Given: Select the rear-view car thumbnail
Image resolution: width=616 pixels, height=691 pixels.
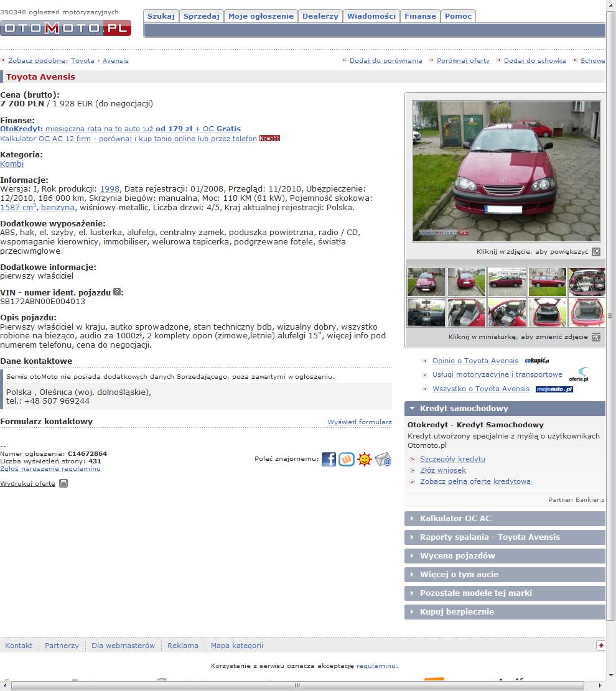Looking at the screenshot, I should point(467,282).
